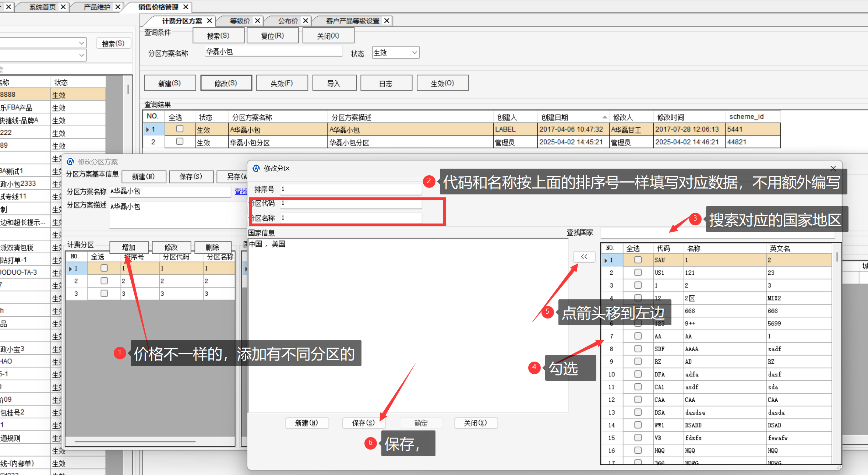Close the 销售价格管理 tab
868x475 pixels.
[186, 7]
